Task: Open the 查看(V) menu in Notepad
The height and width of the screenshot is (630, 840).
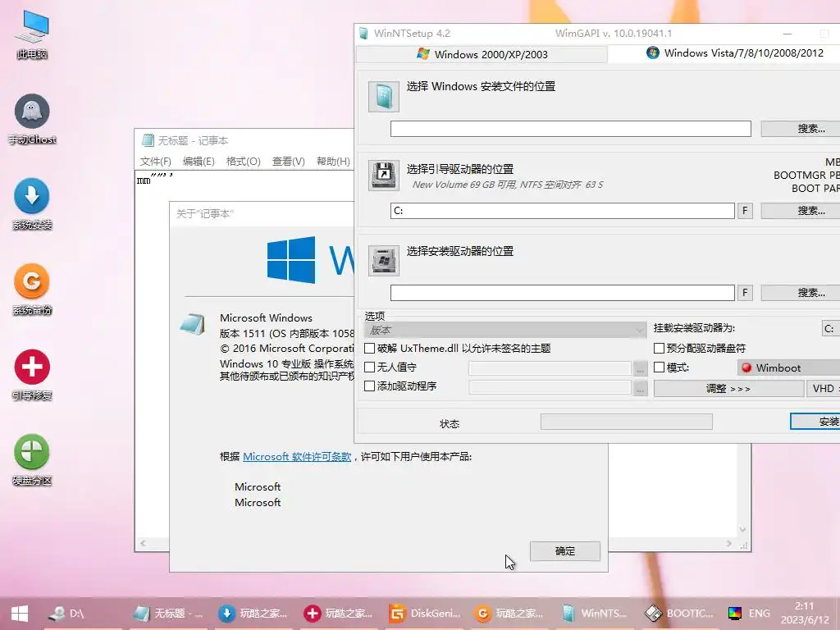Action: click(x=288, y=162)
